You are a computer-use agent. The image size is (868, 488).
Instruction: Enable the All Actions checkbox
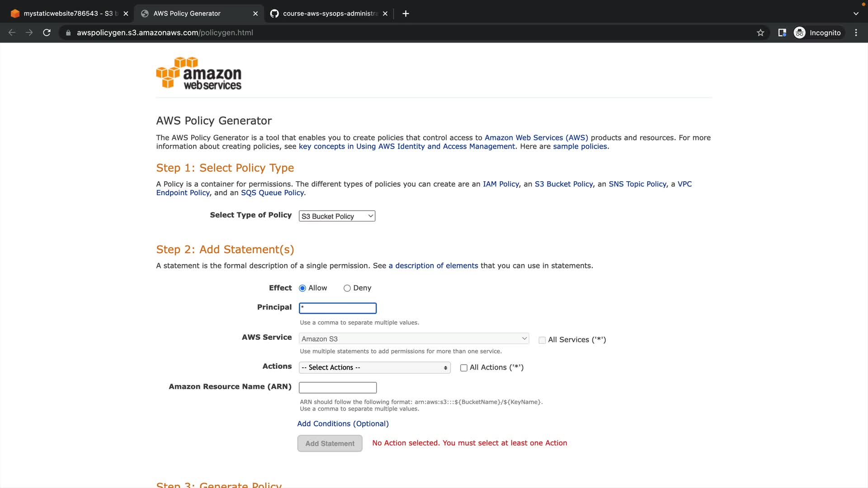coord(464,368)
